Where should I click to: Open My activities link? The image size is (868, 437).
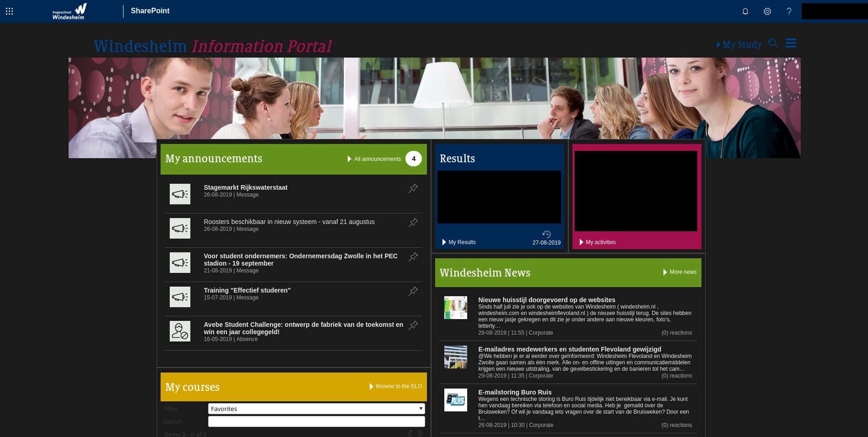tap(598, 242)
